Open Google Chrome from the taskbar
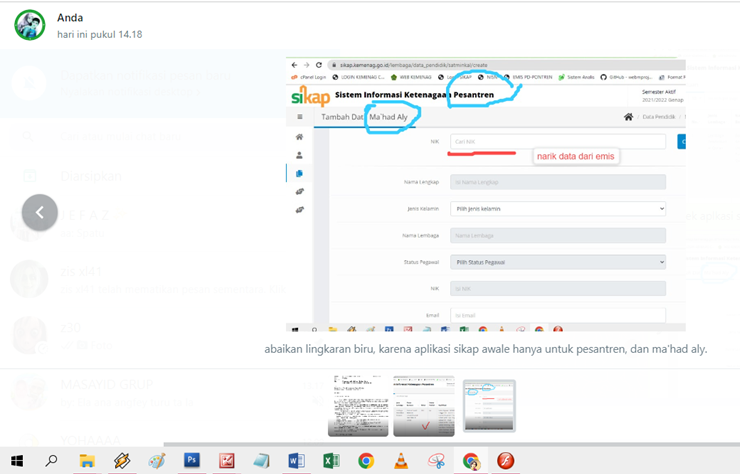Image resolution: width=740 pixels, height=474 pixels. (366, 461)
